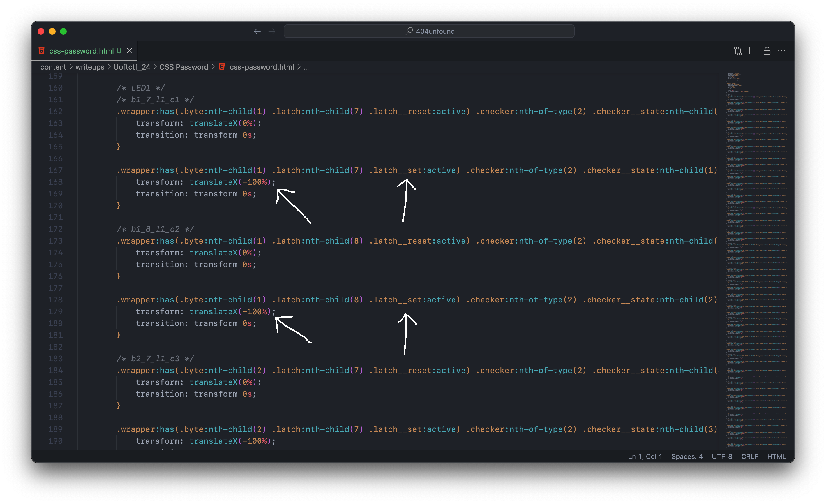The width and height of the screenshot is (826, 504).
Task: Click the forward navigation arrow
Action: point(272,31)
